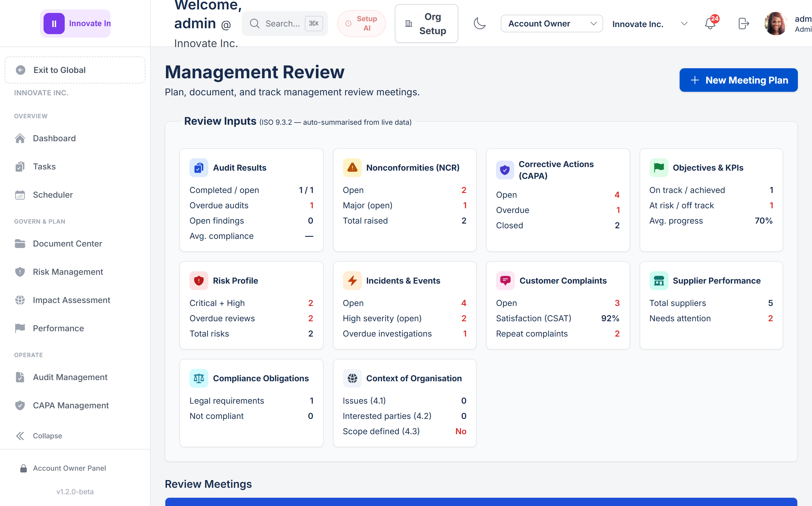This screenshot has height=506, width=812.
Task: Focus the Search input field
Action: [284, 24]
